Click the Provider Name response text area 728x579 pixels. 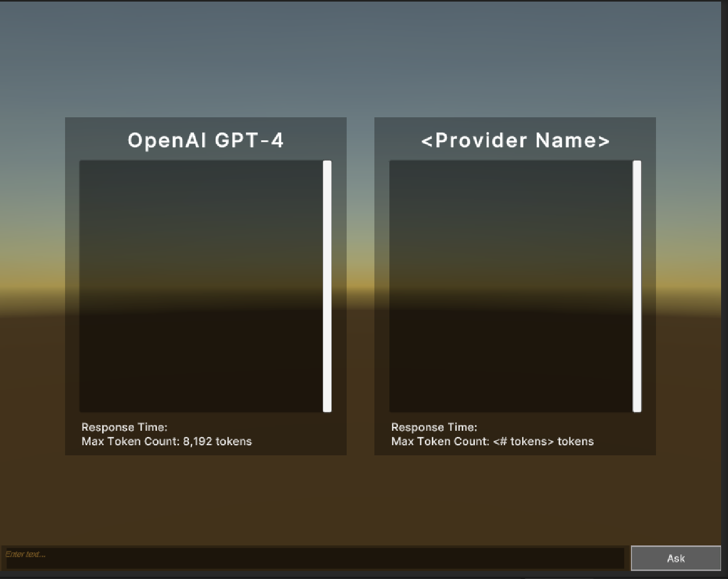coord(511,286)
